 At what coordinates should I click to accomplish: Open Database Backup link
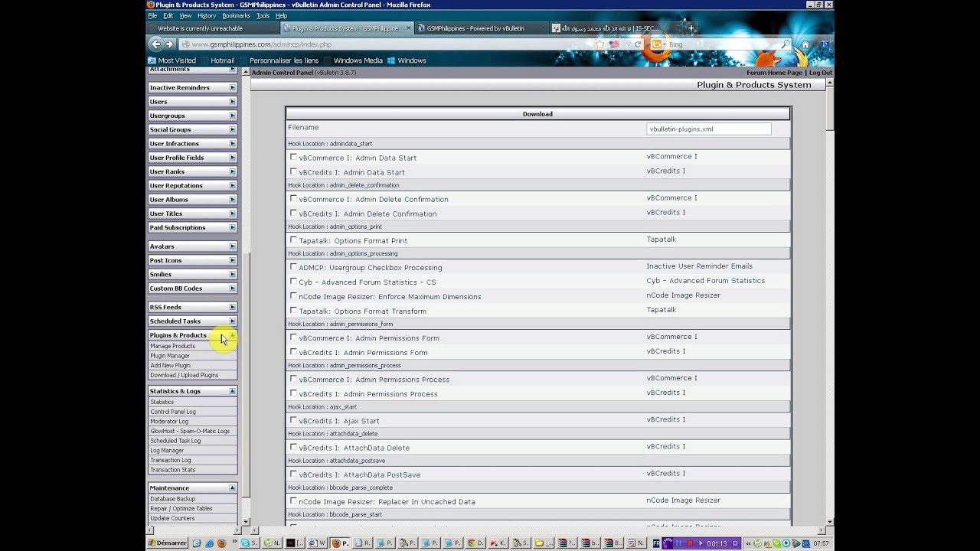click(x=173, y=499)
